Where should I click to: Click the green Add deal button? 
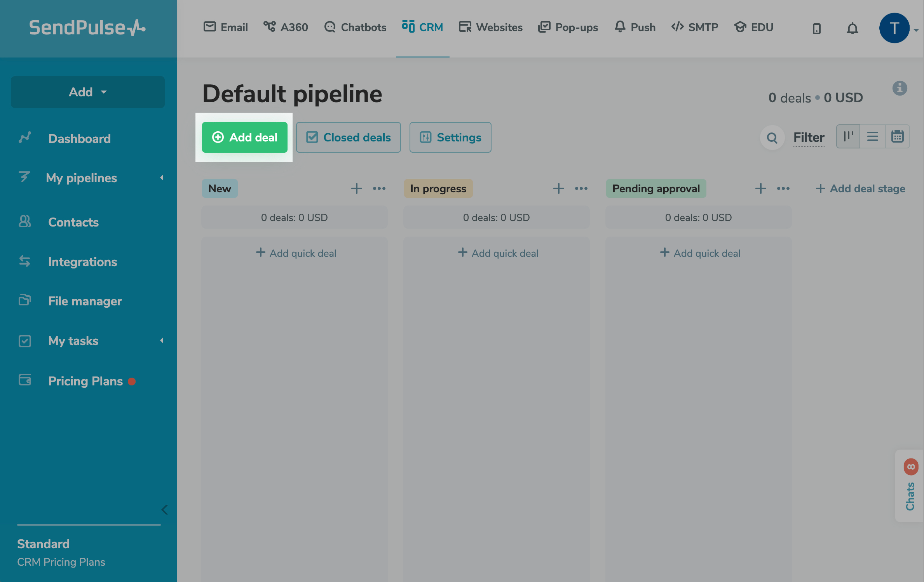tap(244, 137)
